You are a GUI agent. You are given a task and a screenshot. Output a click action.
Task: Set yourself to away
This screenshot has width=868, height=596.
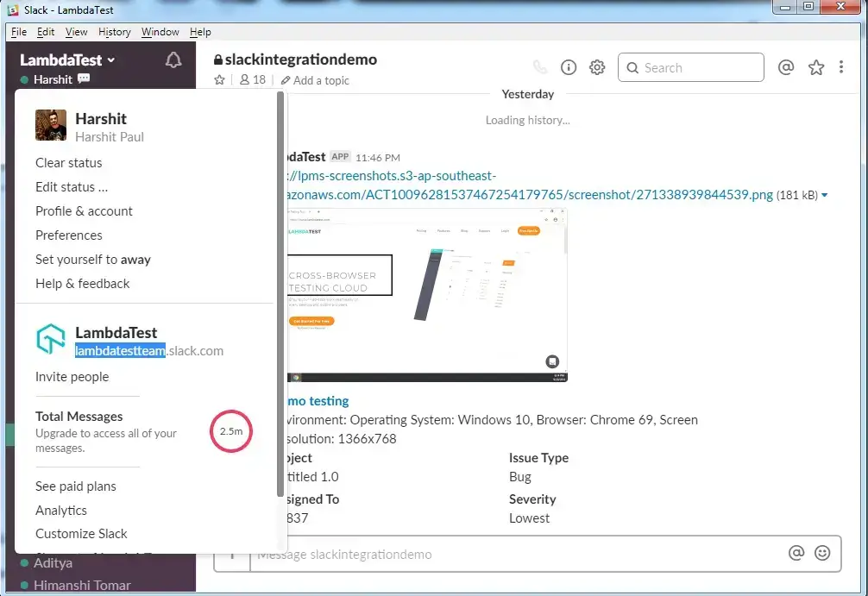pyautogui.click(x=93, y=260)
